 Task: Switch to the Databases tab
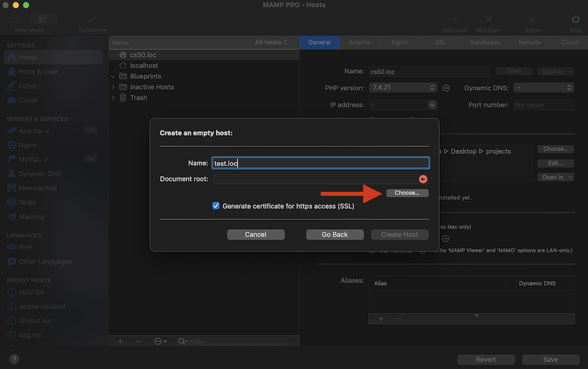485,42
